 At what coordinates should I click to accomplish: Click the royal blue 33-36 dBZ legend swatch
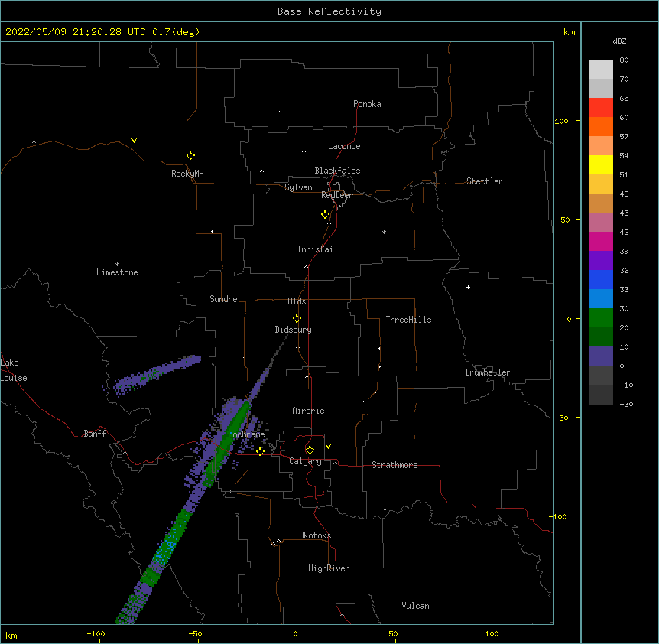point(601,280)
